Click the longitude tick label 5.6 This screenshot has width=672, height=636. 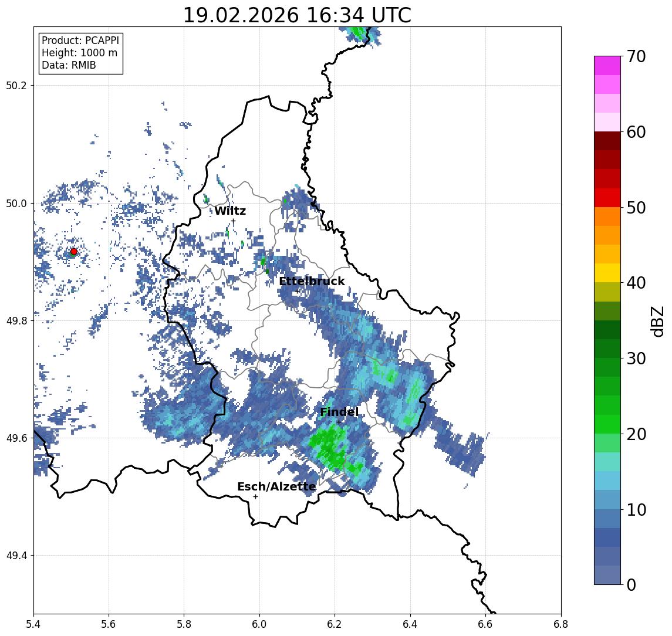[x=109, y=624]
